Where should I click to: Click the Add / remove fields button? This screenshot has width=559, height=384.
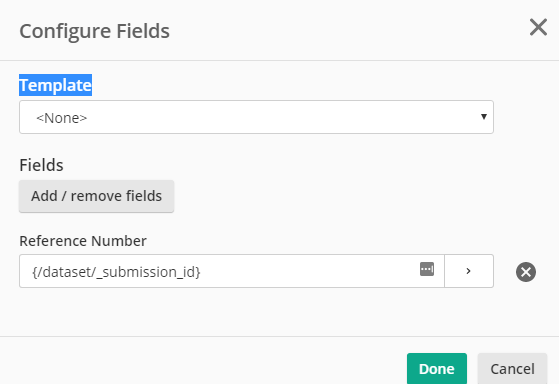[97, 196]
